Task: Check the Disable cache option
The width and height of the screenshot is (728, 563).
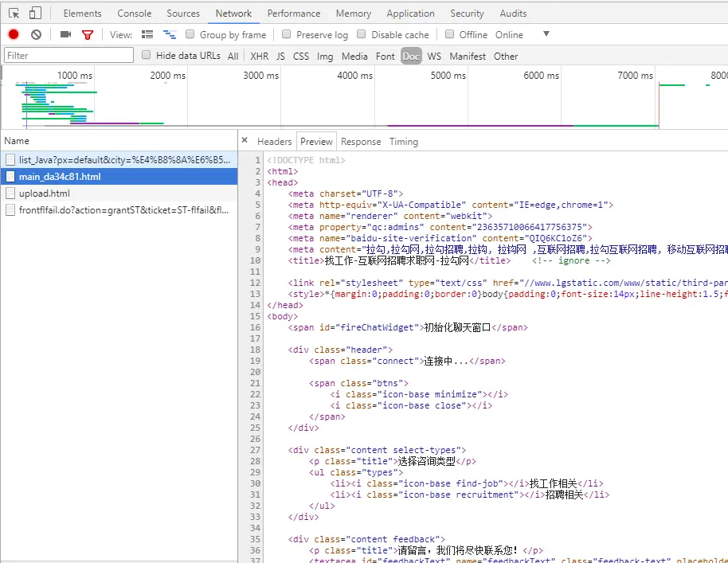Action: click(x=362, y=34)
